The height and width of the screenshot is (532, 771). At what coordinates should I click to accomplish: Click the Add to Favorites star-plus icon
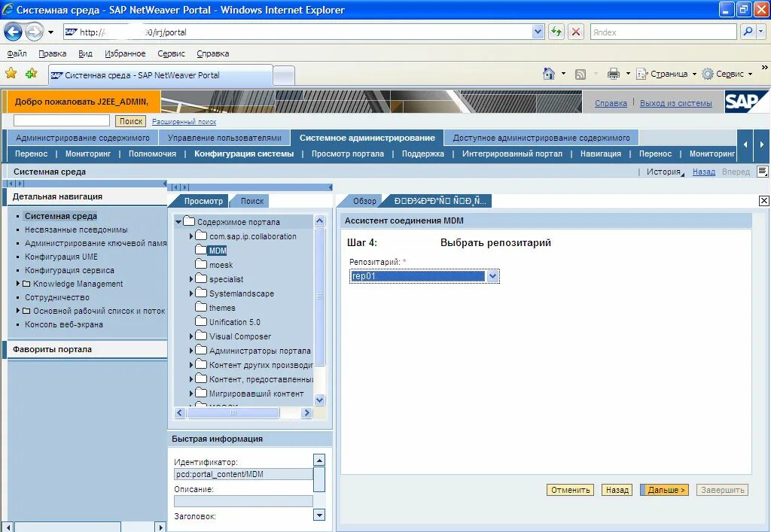[31, 74]
